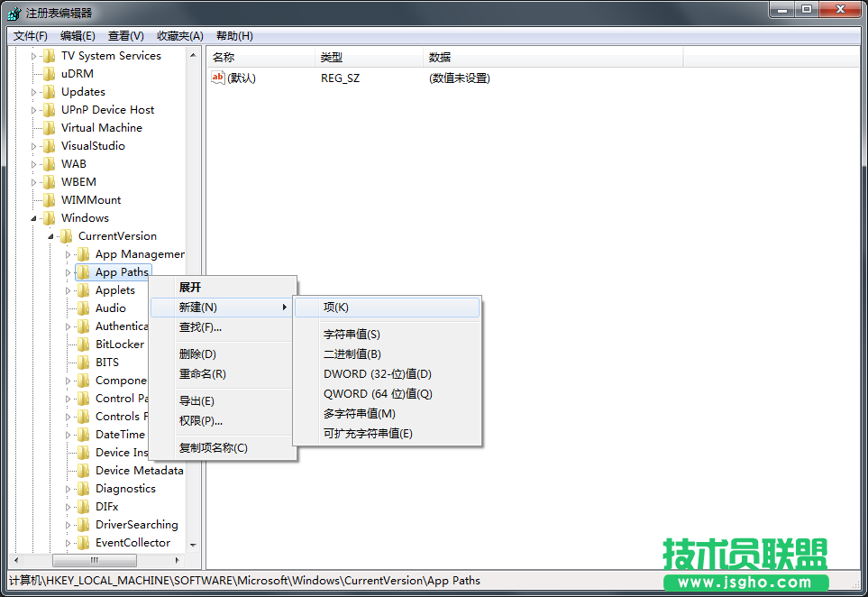
Task: Click the (默认) string value icon
Action: [216, 78]
